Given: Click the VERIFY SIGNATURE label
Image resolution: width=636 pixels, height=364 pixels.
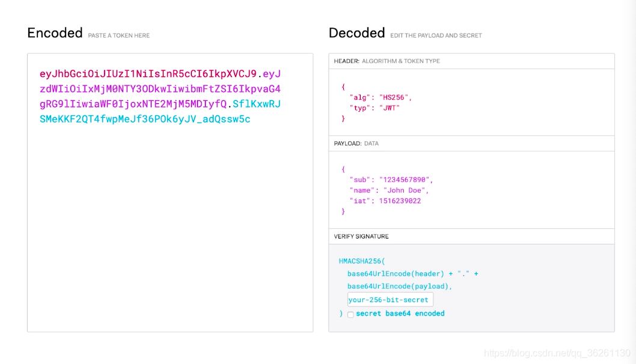Looking at the screenshot, I should 361,236.
